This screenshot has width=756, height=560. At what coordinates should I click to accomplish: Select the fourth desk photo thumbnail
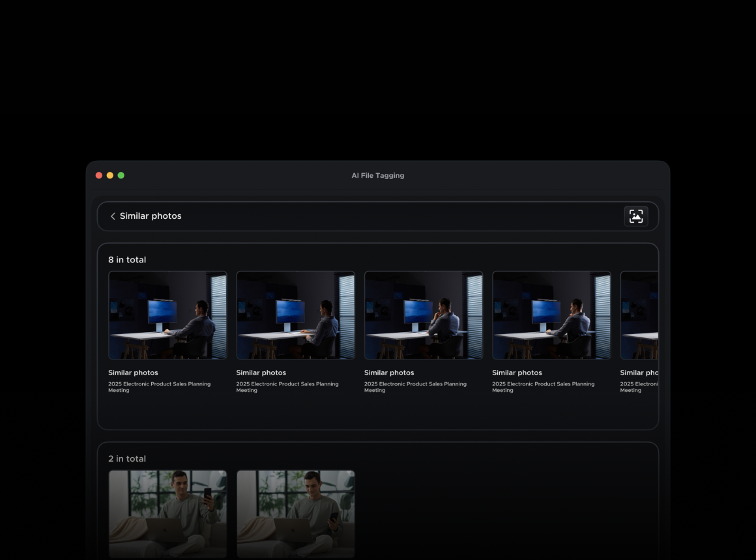[551, 315]
